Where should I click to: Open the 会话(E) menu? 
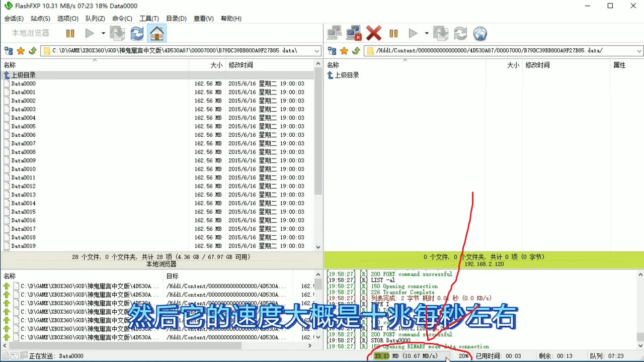pyautogui.click(x=14, y=19)
